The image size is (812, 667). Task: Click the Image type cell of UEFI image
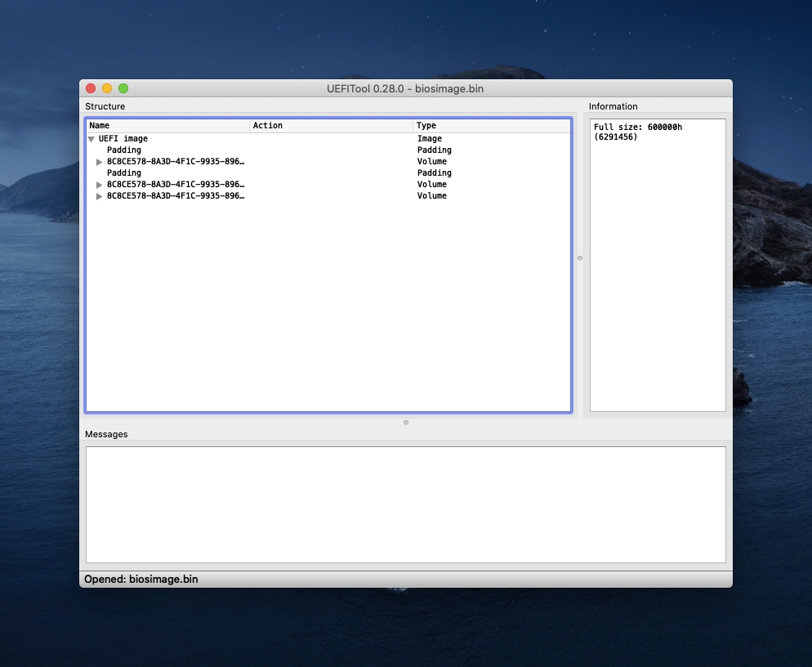pyautogui.click(x=430, y=139)
